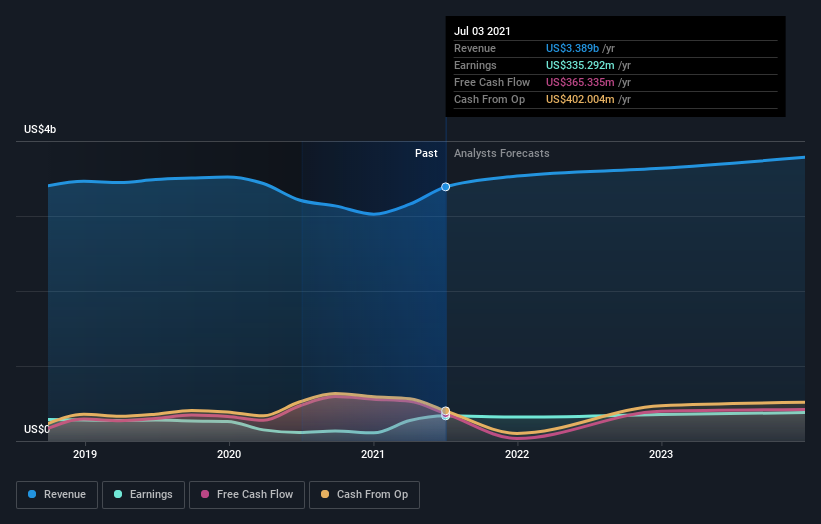
Task: Click the 2022 x-axis label
Action: pyautogui.click(x=517, y=454)
